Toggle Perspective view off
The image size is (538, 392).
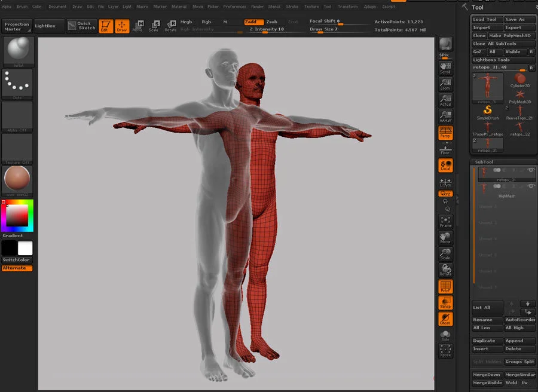[445, 133]
